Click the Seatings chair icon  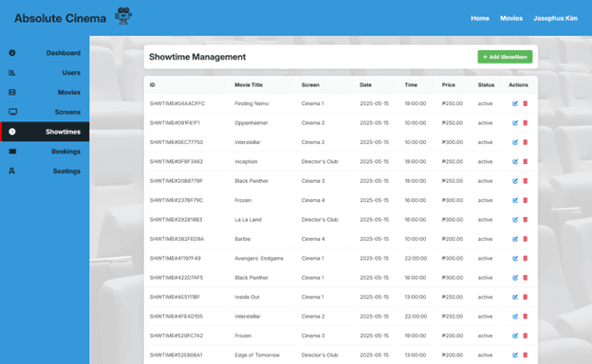[x=11, y=171]
